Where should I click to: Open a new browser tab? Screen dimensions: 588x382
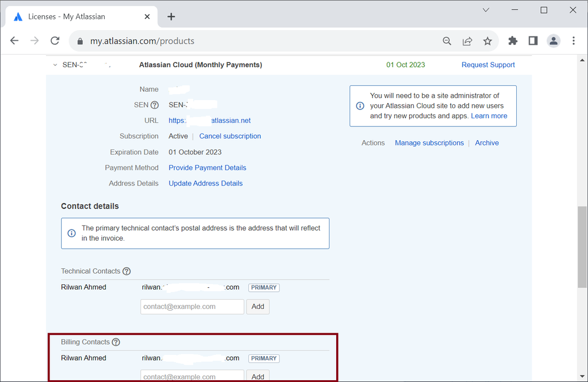pos(171,16)
